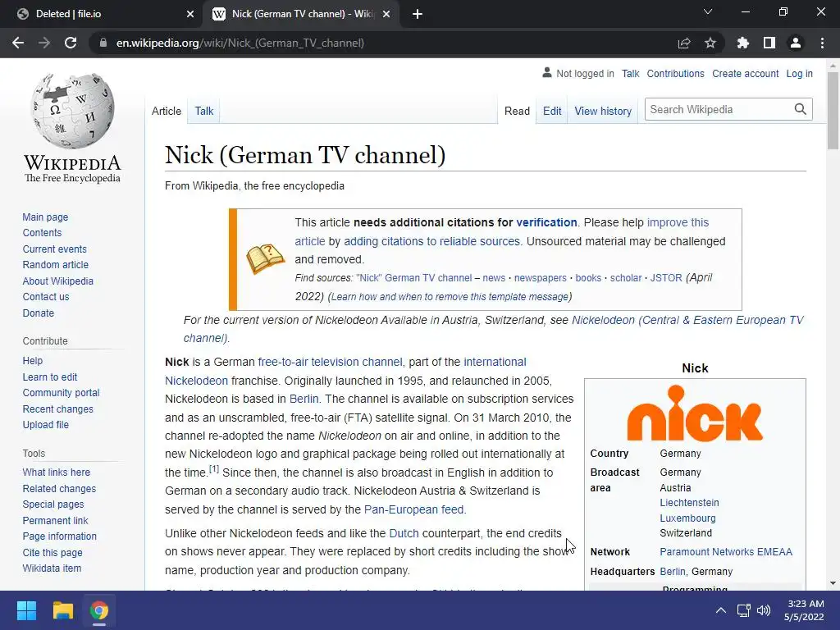The image size is (840, 630).
Task: Open the JSTOR find-sources link
Action: click(666, 278)
